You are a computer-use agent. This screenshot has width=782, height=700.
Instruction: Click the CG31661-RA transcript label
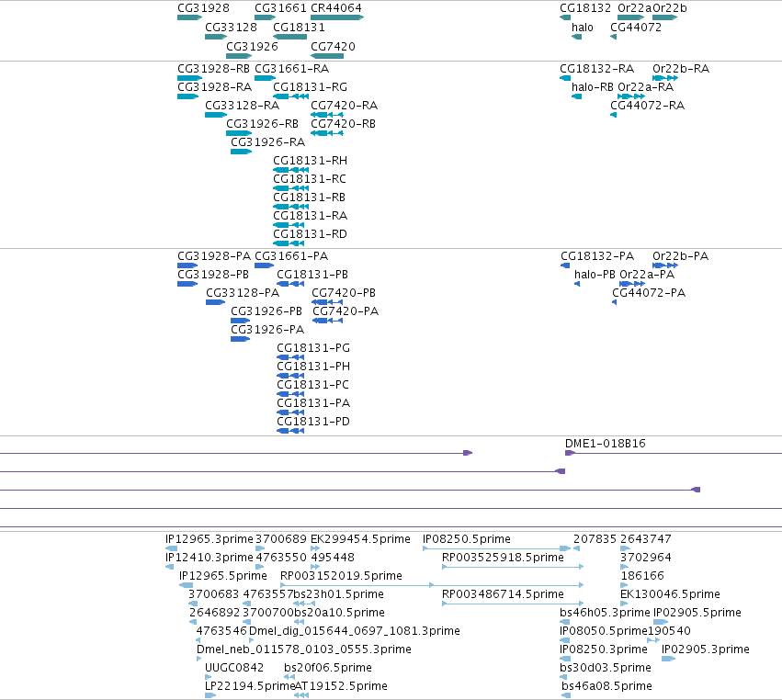[x=291, y=68]
